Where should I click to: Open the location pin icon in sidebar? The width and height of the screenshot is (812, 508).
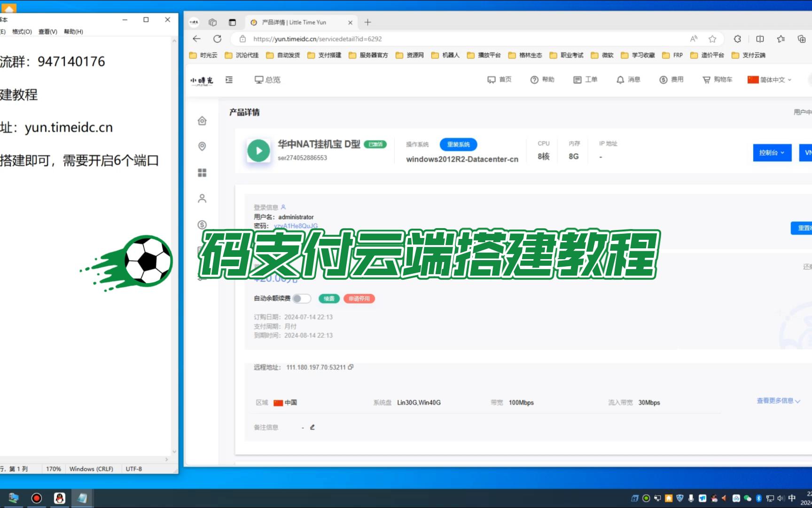point(202,146)
